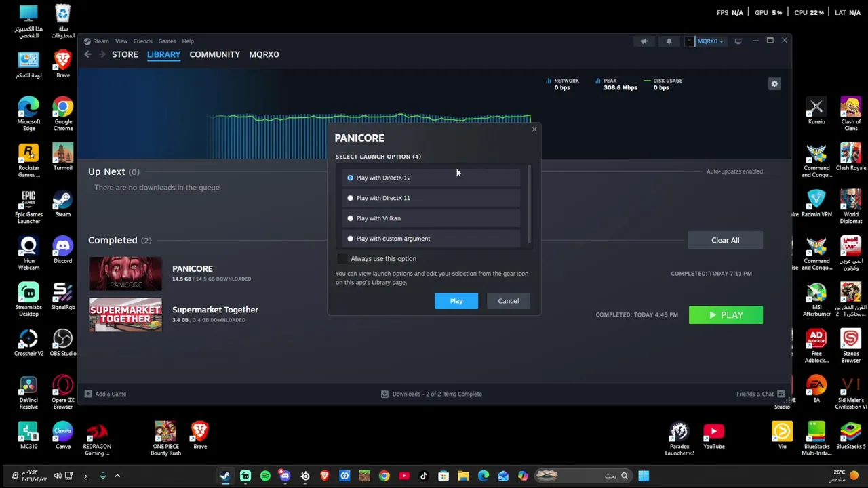
Task: Open the Brave desktop shortcut near Recycle Bin
Action: (63, 65)
